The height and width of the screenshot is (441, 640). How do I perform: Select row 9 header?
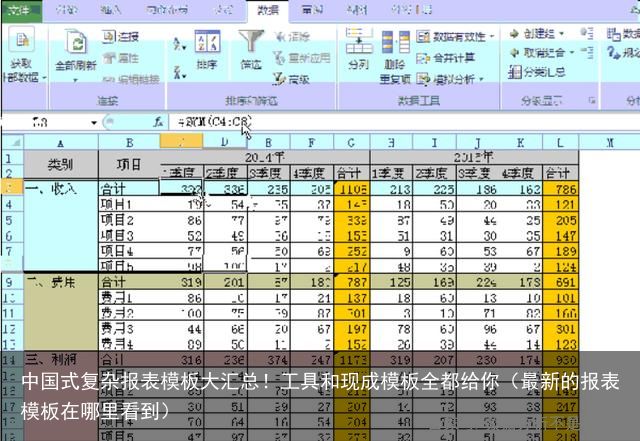point(12,282)
